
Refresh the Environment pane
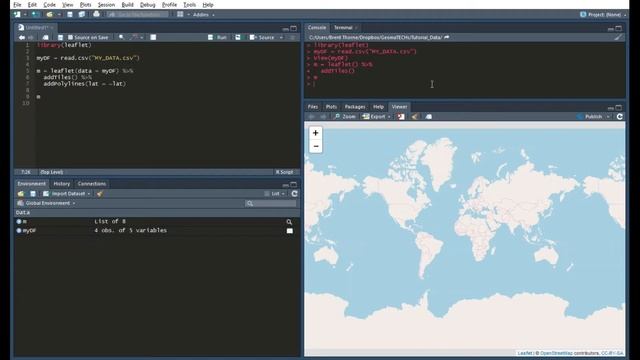point(294,193)
